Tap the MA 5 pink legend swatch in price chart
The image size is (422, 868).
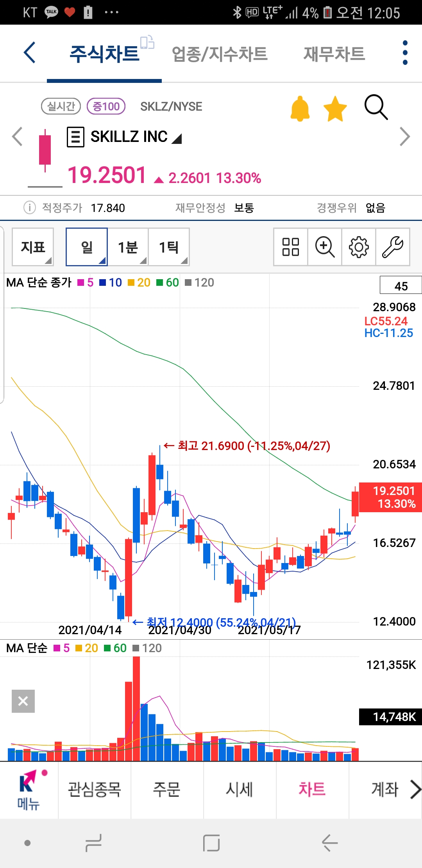click(81, 283)
